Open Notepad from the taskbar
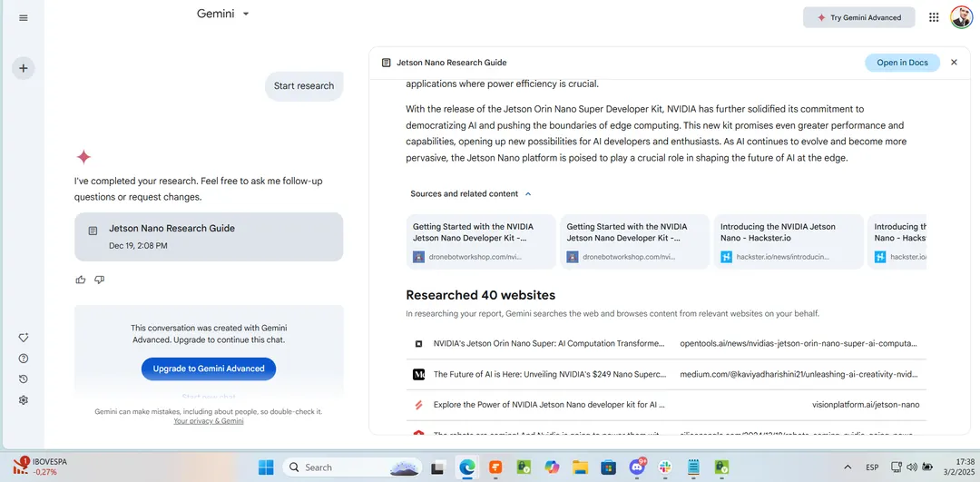Viewport: 980px width, 482px height. [693, 467]
